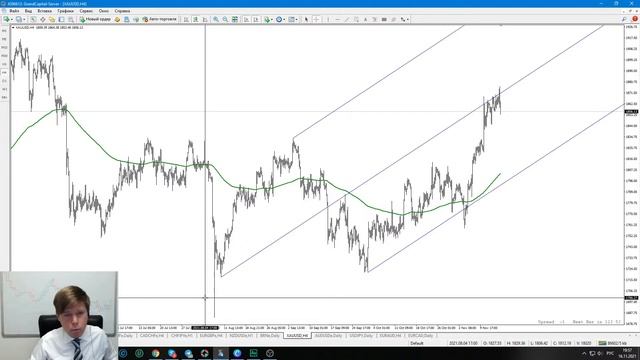Open Chrome from the Windows taskbar
The width and height of the screenshot is (640, 360).
point(156,353)
